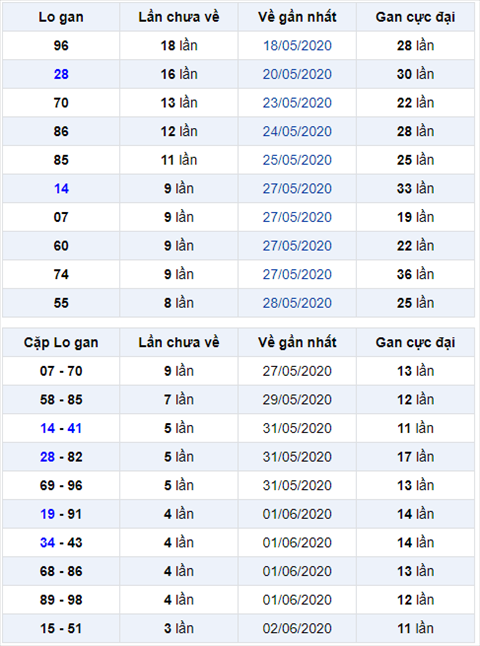Click the 23/05/2020 date link
The width and height of the screenshot is (480, 646).
click(x=297, y=103)
